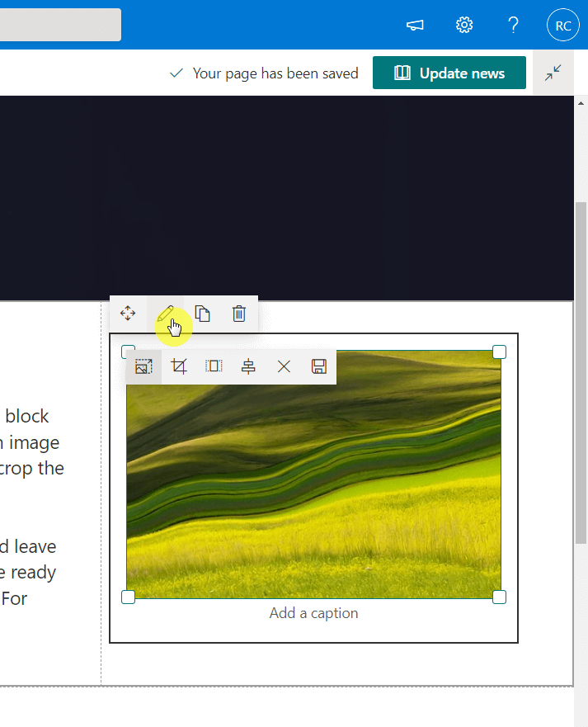Click the Add a caption field
This screenshot has height=727, width=588.
[x=313, y=613]
